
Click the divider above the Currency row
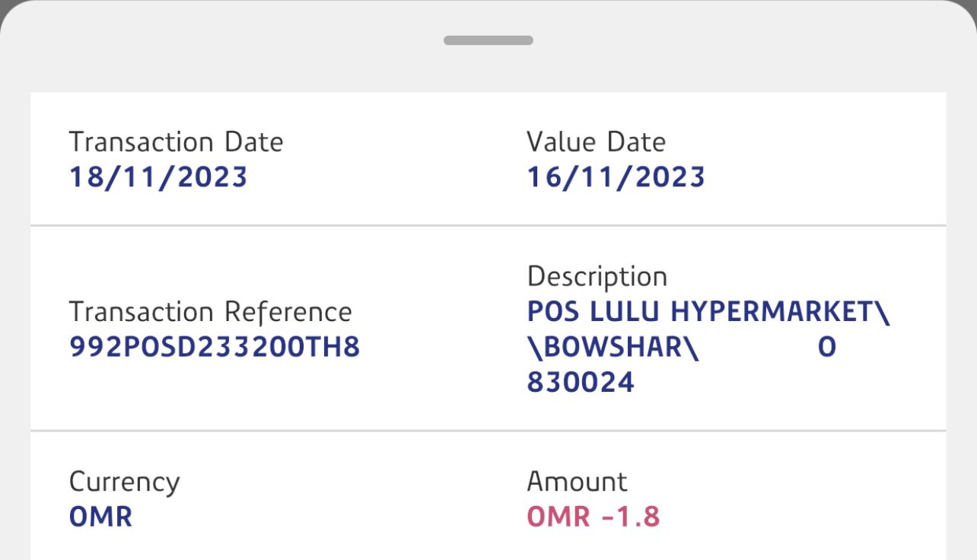(x=488, y=431)
